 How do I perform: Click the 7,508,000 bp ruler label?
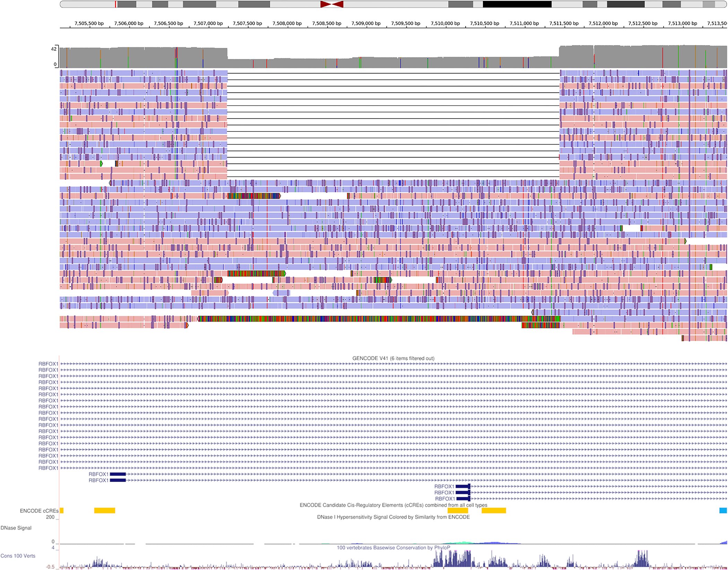coord(287,23)
